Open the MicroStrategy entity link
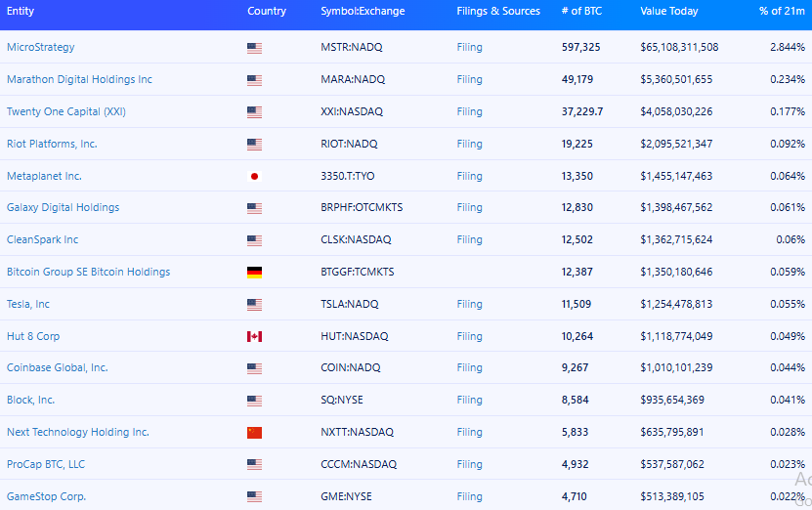The width and height of the screenshot is (812, 510). pos(40,47)
